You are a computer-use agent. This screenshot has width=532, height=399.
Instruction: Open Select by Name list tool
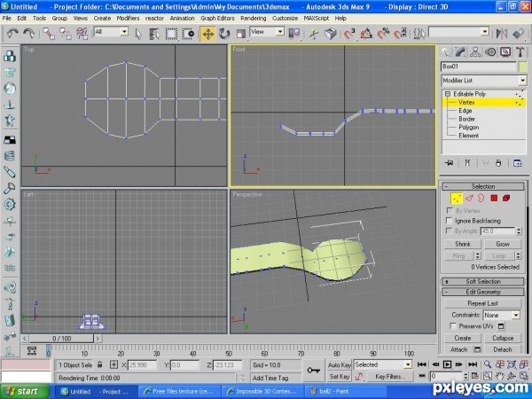154,34
